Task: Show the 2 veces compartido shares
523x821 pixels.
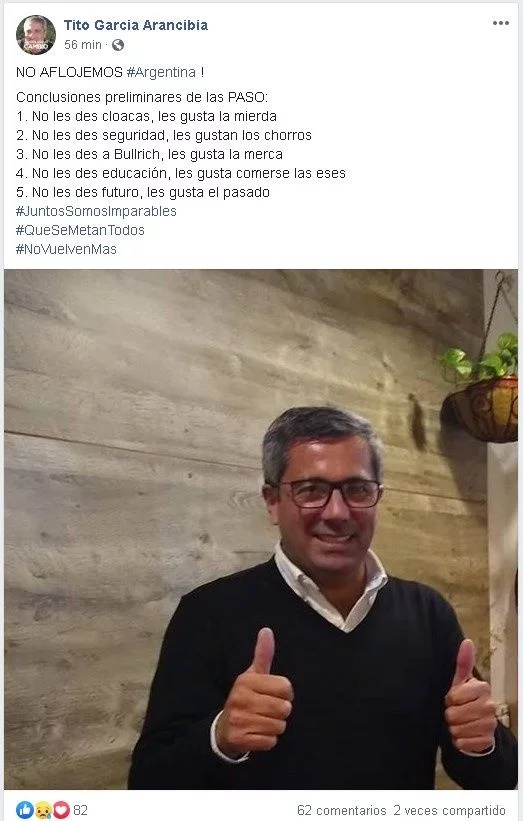Action: tap(450, 811)
